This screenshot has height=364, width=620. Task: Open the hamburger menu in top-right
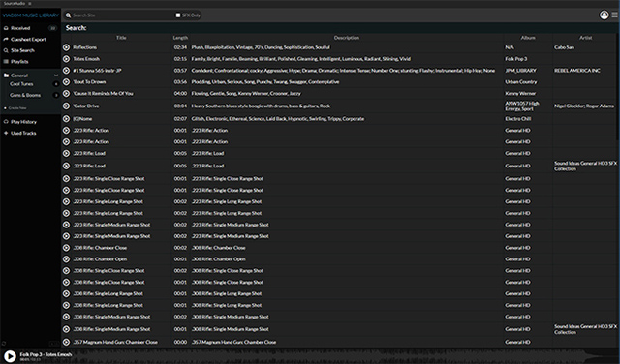614,15
